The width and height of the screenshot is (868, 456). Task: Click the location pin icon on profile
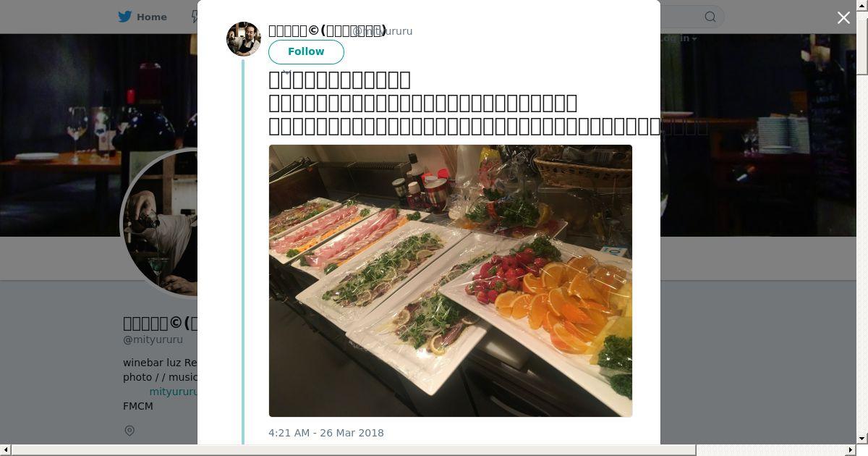tap(129, 431)
